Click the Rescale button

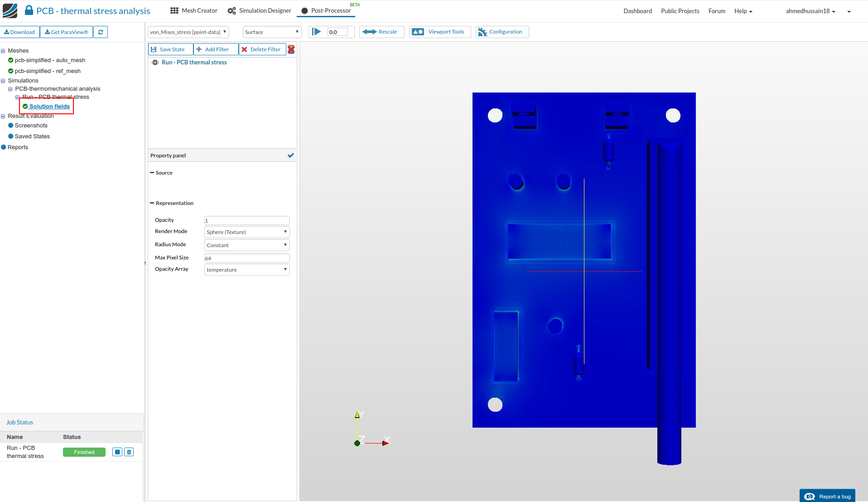coord(381,32)
